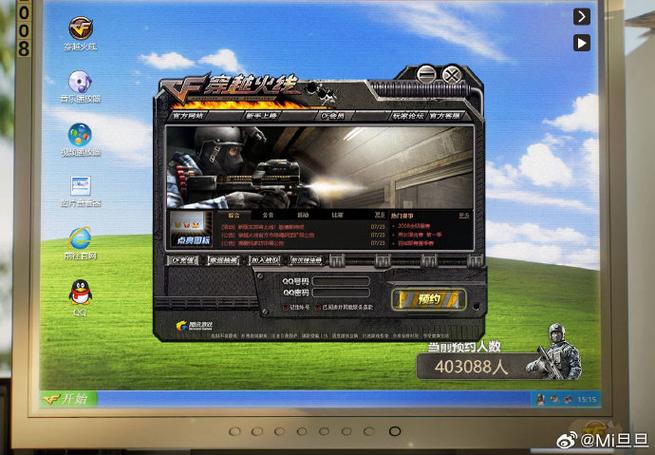
Task: Focus the QQ号码 input field
Action: 341,281
